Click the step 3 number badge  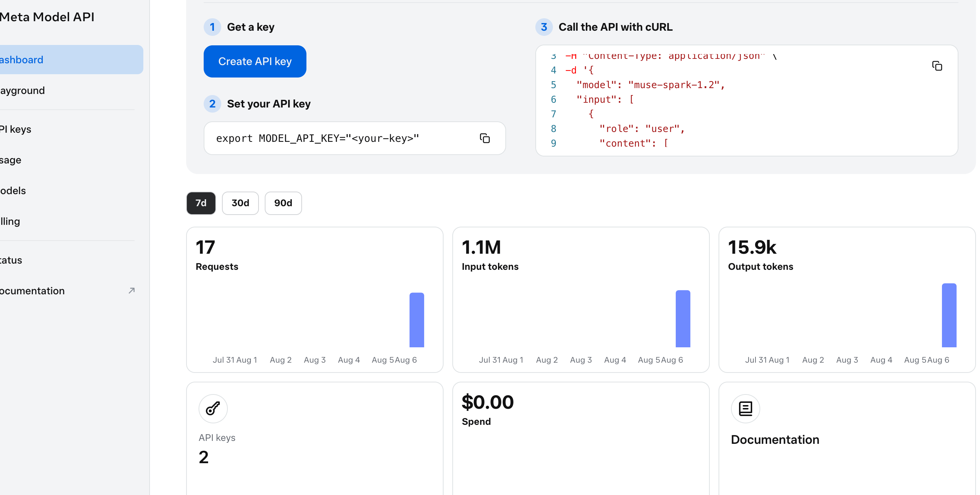click(x=544, y=27)
